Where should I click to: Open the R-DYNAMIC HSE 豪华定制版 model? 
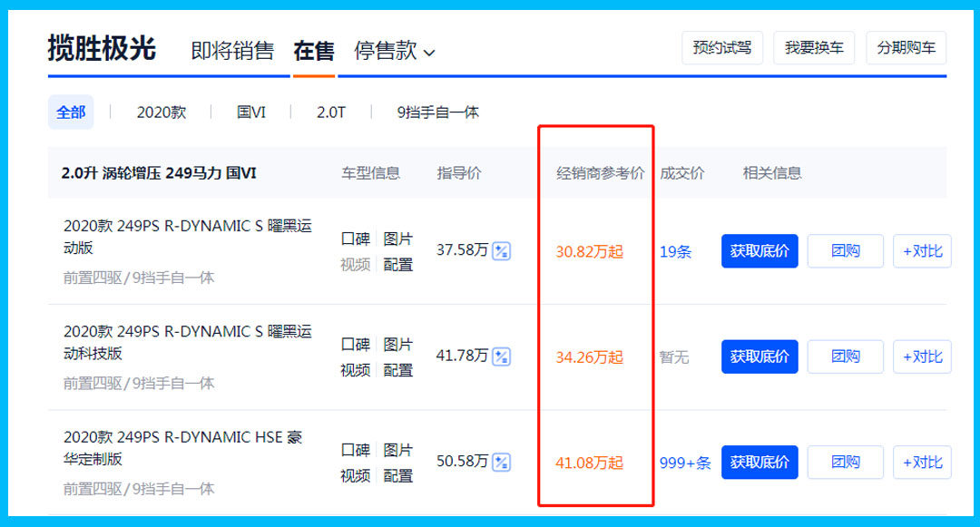coord(182,448)
